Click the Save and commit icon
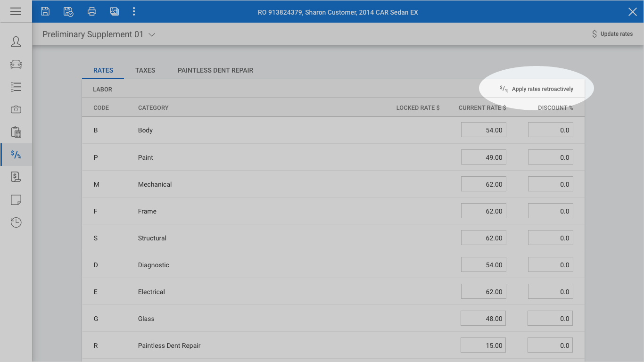 click(68, 11)
